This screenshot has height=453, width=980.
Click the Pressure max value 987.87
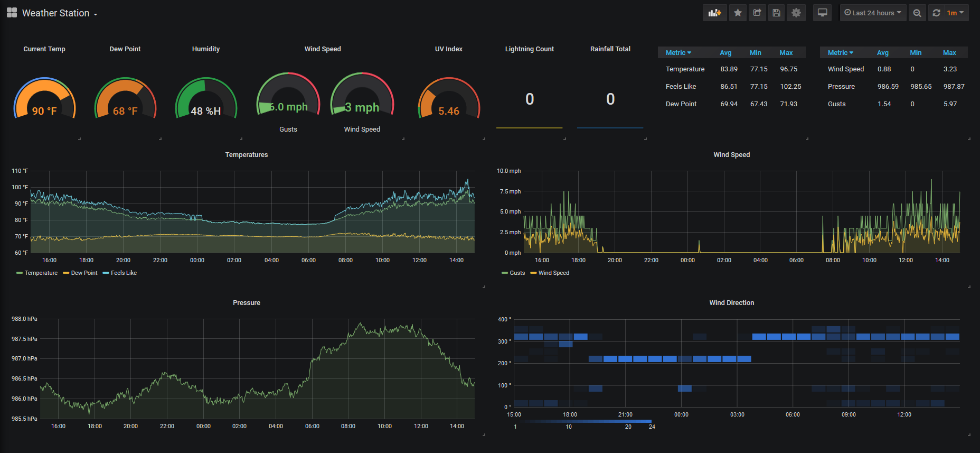[954, 87]
